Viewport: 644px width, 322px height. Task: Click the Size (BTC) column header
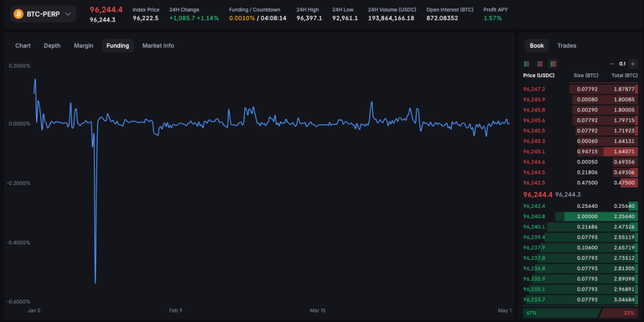(585, 75)
